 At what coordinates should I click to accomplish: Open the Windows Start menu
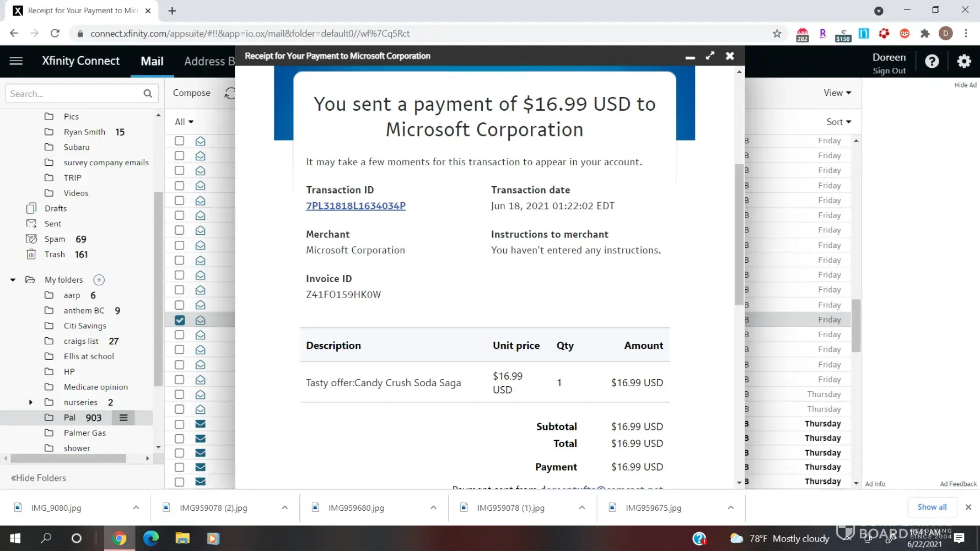pos(15,538)
